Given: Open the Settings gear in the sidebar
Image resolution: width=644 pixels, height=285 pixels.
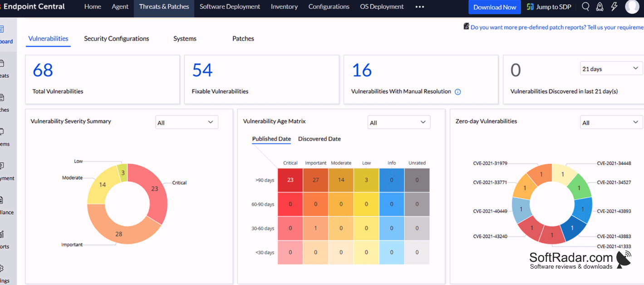Looking at the screenshot, I should (1, 268).
